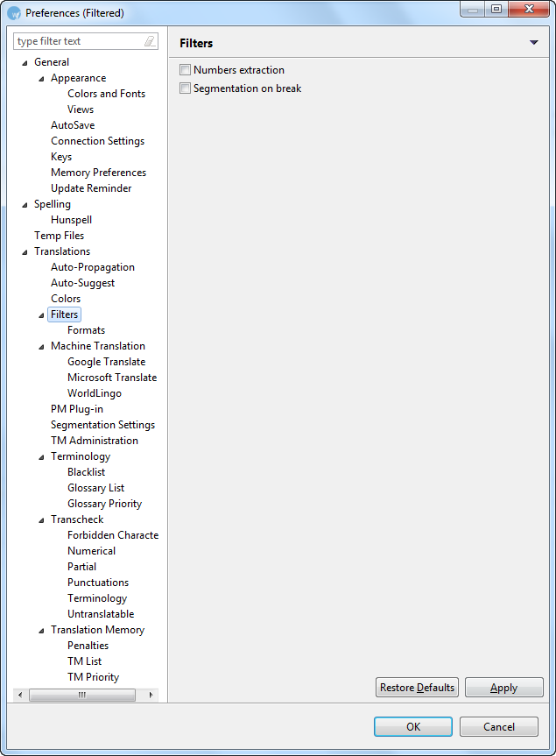Select the Machine Translation label
The width and height of the screenshot is (556, 756).
(98, 346)
